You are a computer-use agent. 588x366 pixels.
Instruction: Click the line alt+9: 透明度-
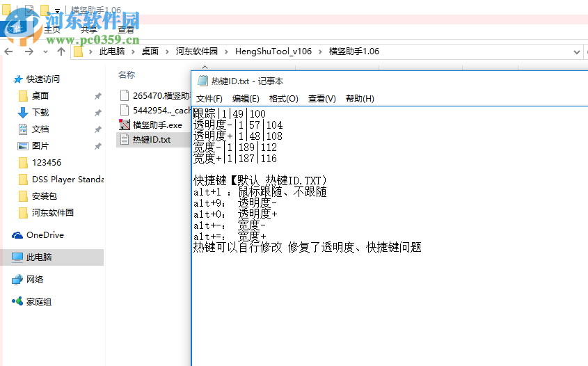235,203
